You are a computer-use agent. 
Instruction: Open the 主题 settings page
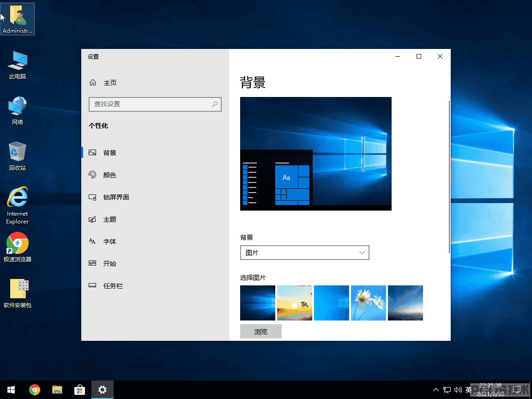(155, 219)
